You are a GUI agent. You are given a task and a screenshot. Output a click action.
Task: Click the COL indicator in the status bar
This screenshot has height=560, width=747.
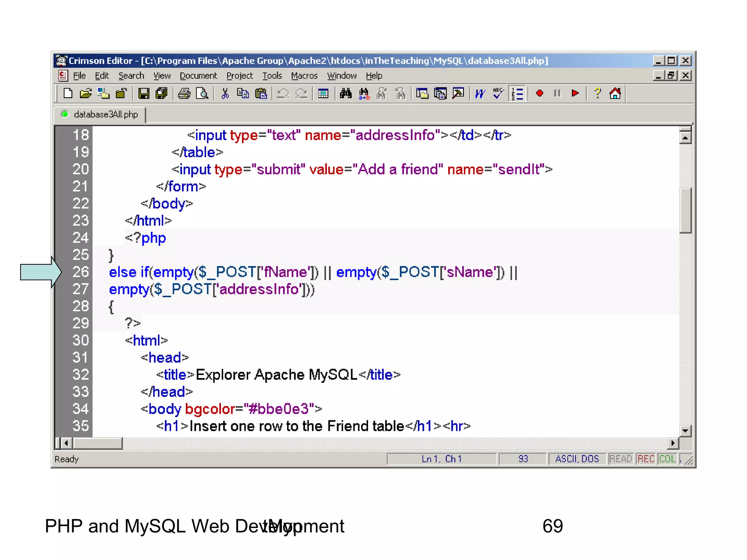(667, 459)
